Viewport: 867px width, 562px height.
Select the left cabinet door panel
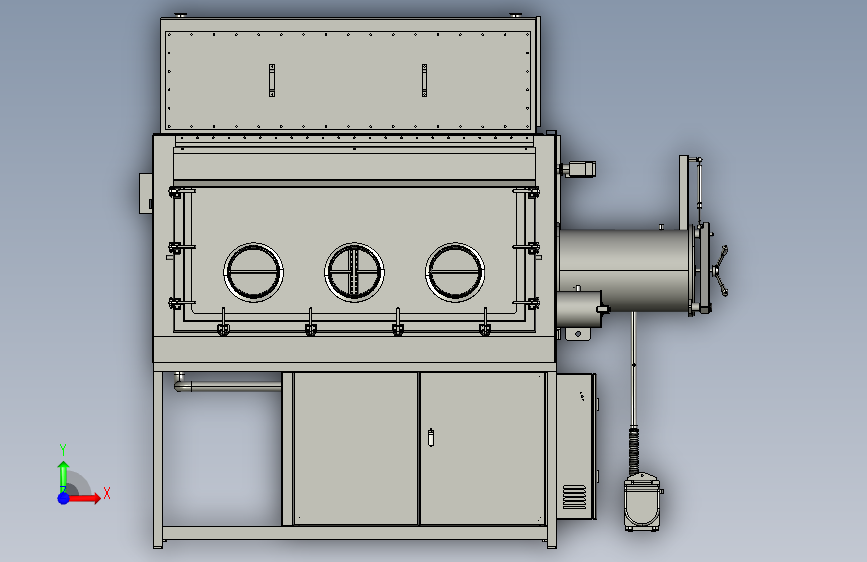click(x=356, y=448)
